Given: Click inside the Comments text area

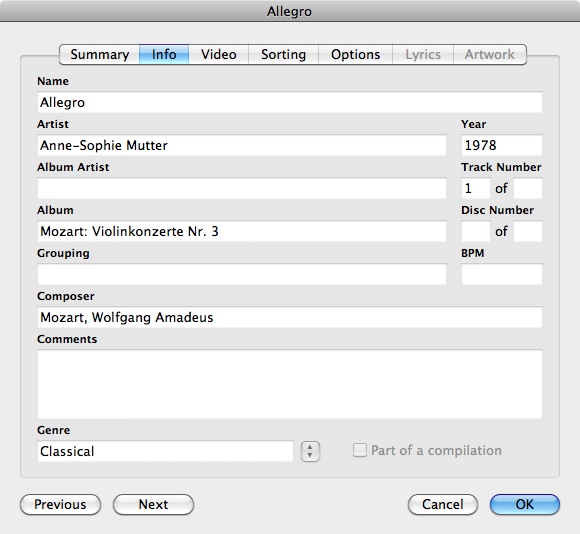Looking at the screenshot, I should pos(290,384).
